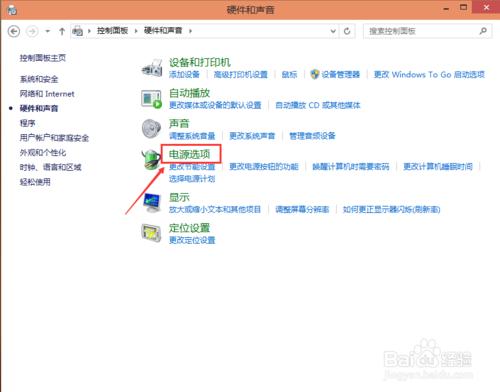Open the address bar history dropdown

(x=333, y=31)
